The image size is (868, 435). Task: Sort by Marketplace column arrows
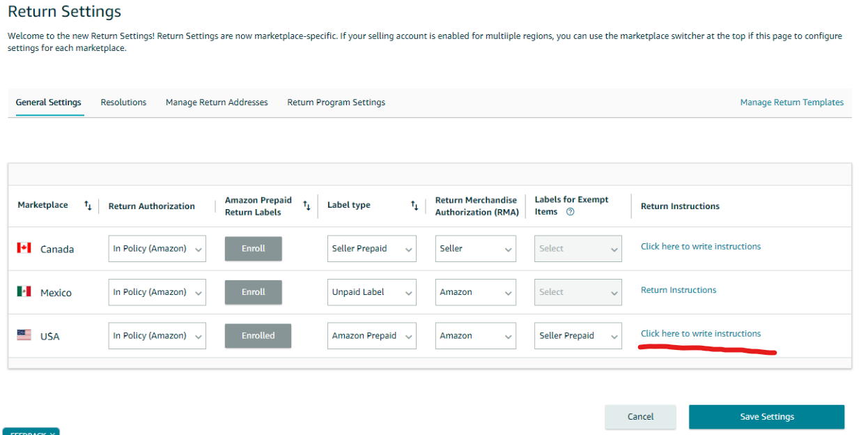point(88,205)
